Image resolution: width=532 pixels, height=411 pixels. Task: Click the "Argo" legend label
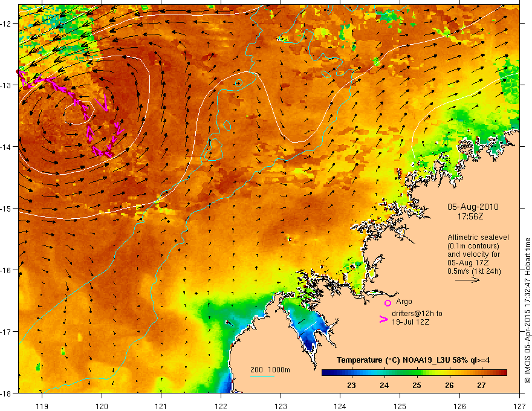click(x=404, y=302)
